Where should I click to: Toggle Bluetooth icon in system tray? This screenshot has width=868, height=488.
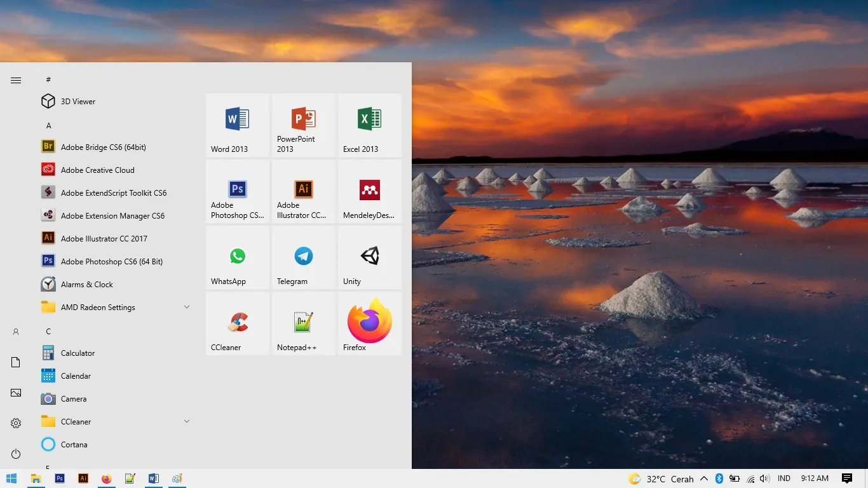719,478
